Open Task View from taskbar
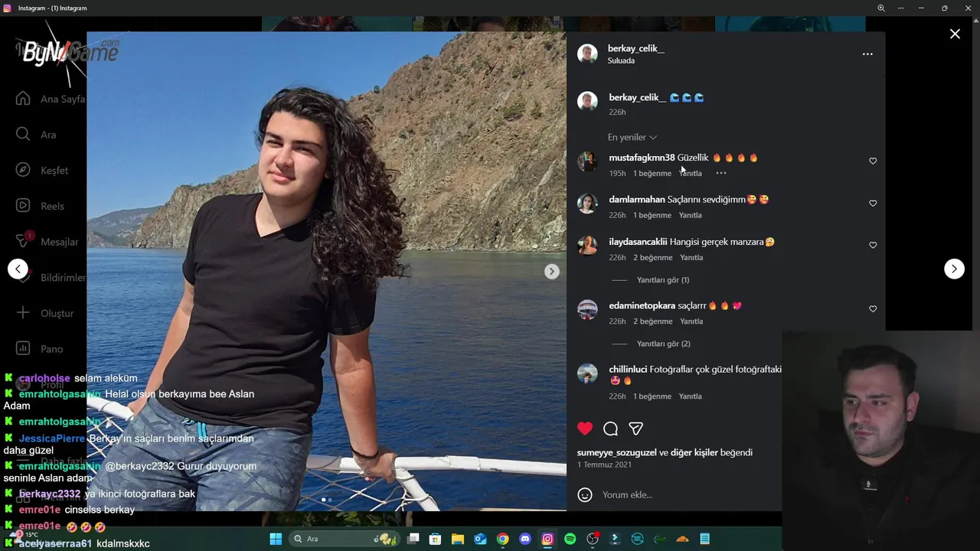 tap(413, 539)
